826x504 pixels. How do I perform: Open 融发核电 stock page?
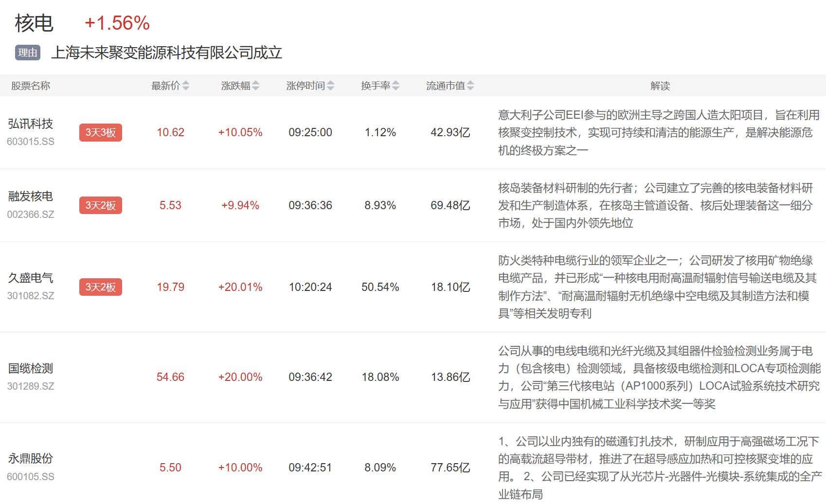click(31, 197)
